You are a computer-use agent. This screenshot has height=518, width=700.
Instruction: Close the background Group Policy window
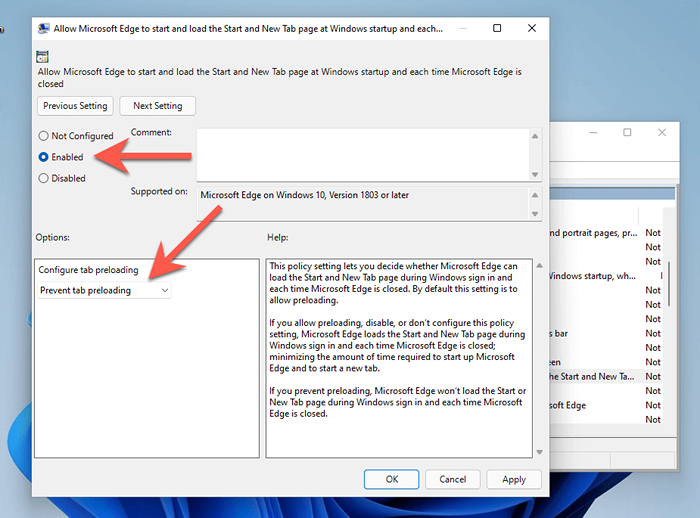pyautogui.click(x=662, y=133)
